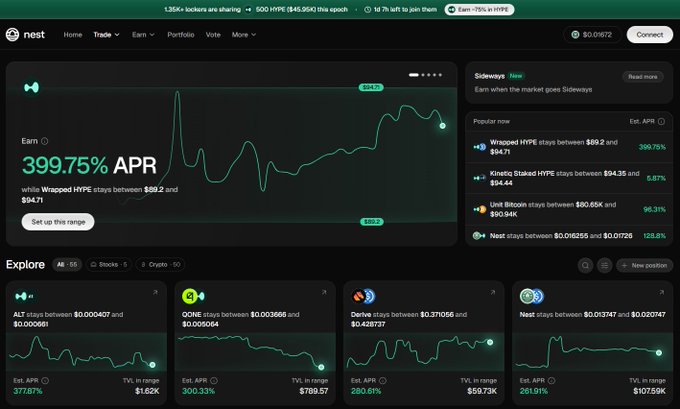Click Nest token icon in Popular now
The width and height of the screenshot is (680, 409).
(x=479, y=236)
